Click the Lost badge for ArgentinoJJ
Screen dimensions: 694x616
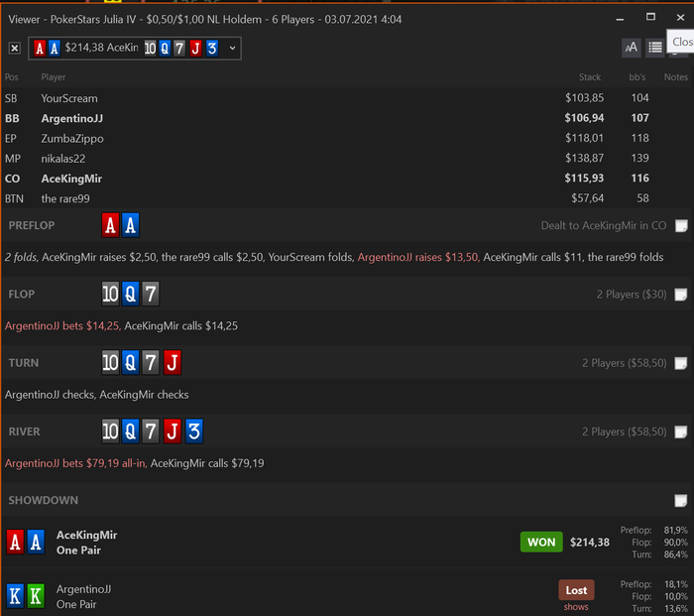(x=576, y=590)
